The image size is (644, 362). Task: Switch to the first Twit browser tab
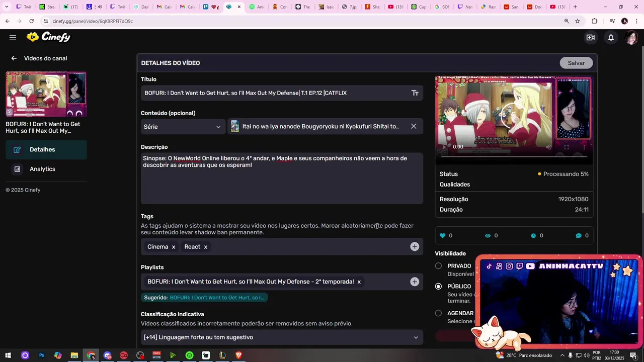pos(24,7)
